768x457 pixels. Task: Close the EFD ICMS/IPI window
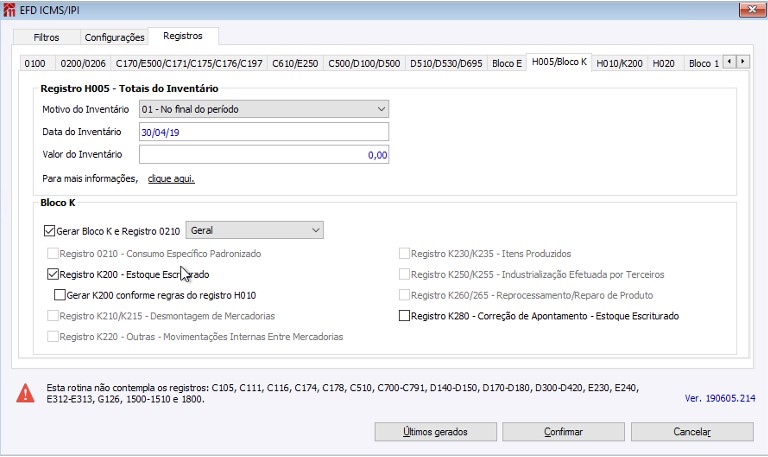(x=752, y=9)
